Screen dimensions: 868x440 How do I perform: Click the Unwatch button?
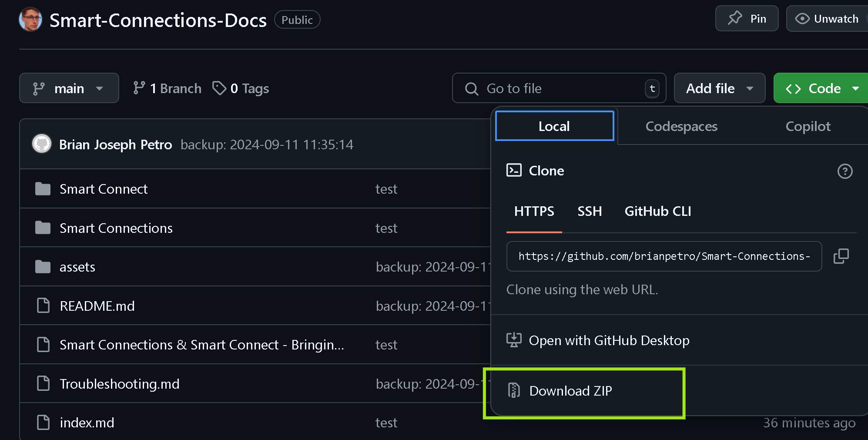point(827,19)
